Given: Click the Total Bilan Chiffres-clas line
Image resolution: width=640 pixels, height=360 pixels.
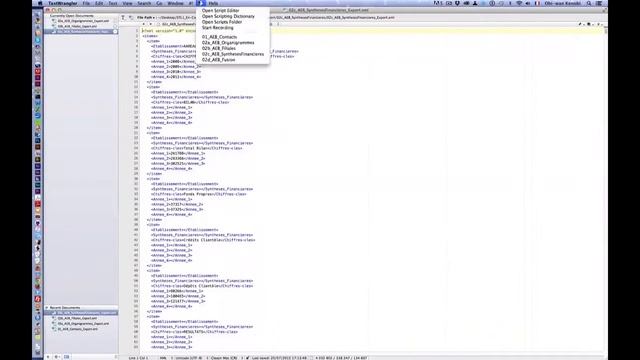Looking at the screenshot, I should [196, 148].
